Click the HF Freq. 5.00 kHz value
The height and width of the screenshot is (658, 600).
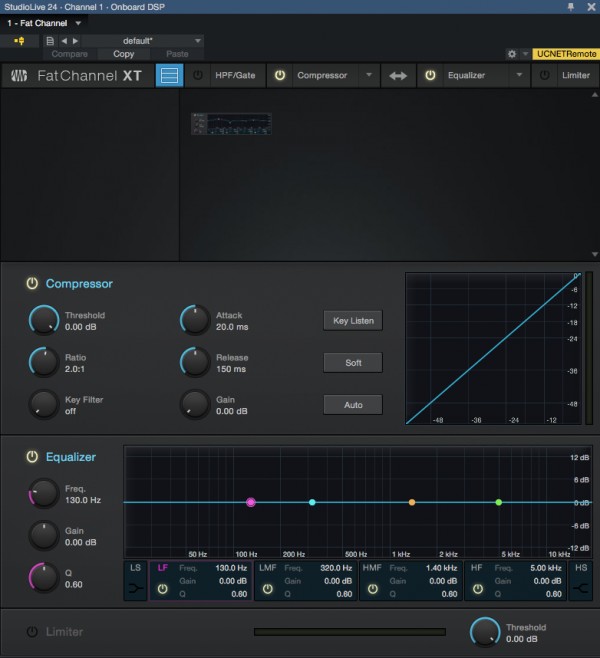pos(546,568)
